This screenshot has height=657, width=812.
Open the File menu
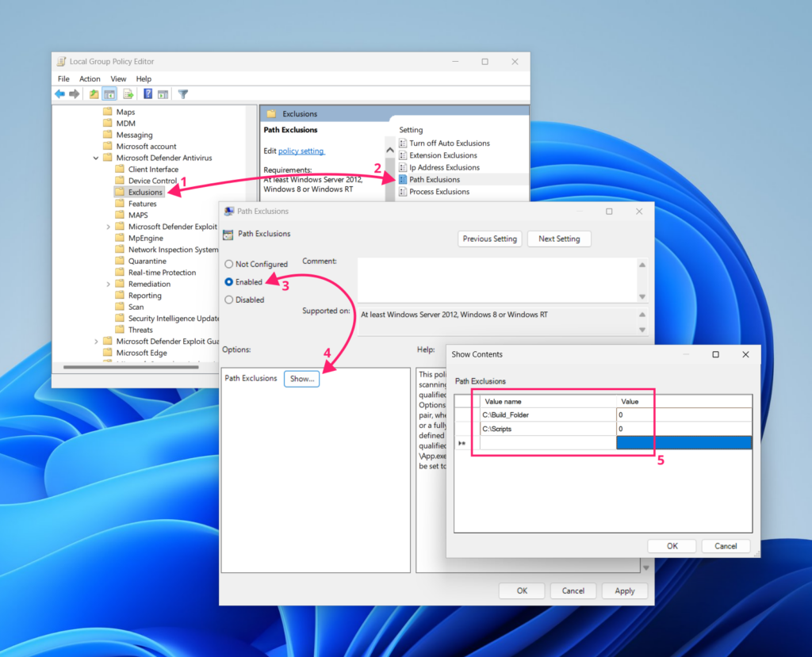[x=63, y=78]
